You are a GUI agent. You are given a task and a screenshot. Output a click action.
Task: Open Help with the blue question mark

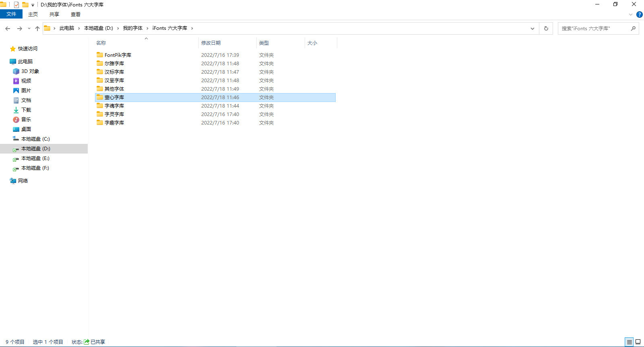pyautogui.click(x=639, y=15)
